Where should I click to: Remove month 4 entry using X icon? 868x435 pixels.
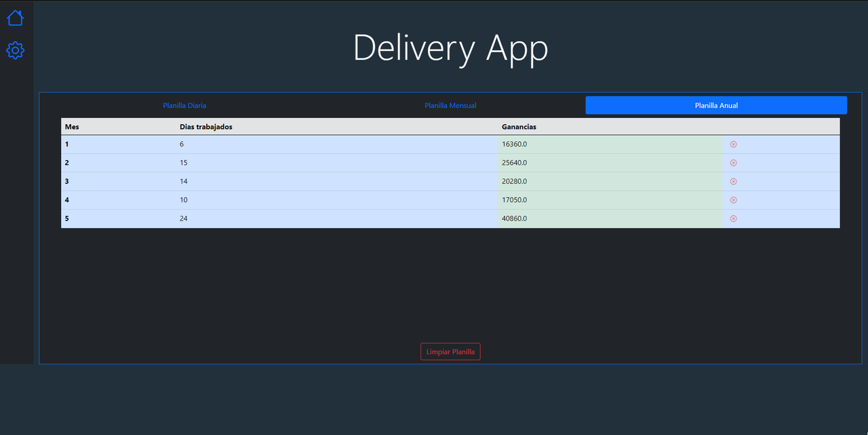(733, 200)
